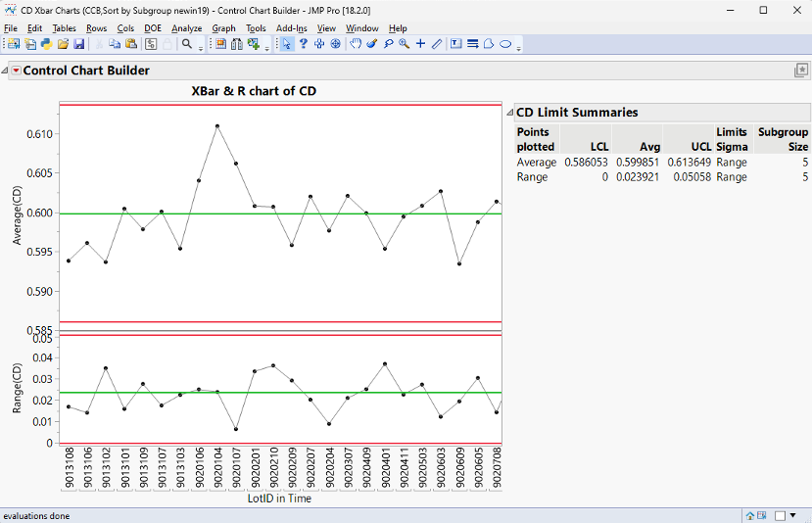Select the Line drawing tool
Image resolution: width=812 pixels, height=523 pixels.
pos(437,44)
